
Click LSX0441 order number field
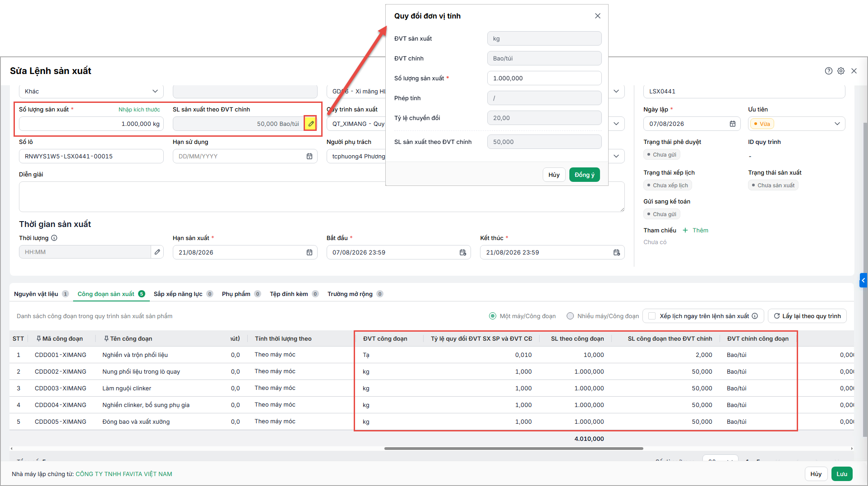(744, 91)
